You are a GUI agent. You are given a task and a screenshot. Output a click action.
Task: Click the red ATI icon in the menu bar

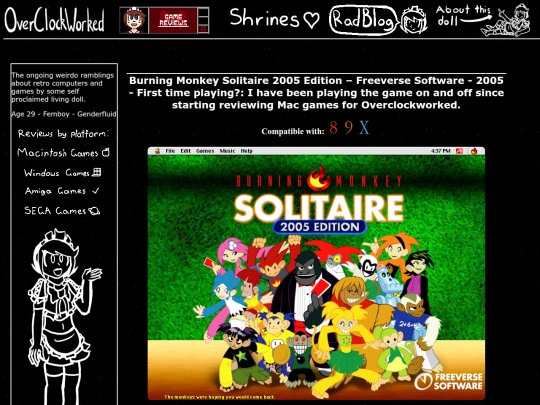459,151
